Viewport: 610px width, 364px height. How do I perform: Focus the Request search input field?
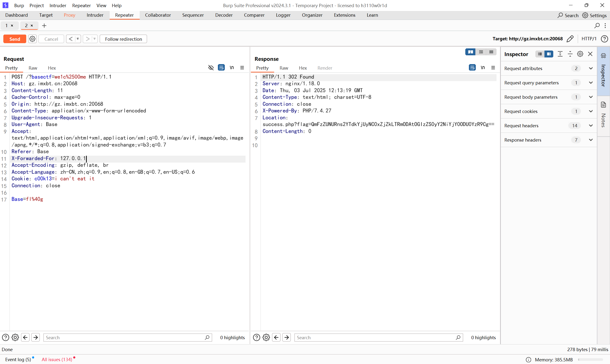pyautogui.click(x=128, y=338)
